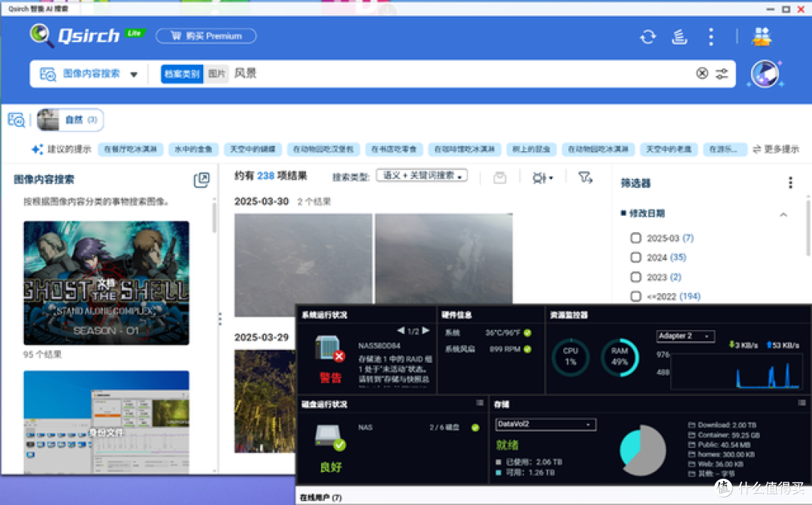Check the 2025-03 date filter
Viewport: 812px width, 505px height.
[x=636, y=238]
